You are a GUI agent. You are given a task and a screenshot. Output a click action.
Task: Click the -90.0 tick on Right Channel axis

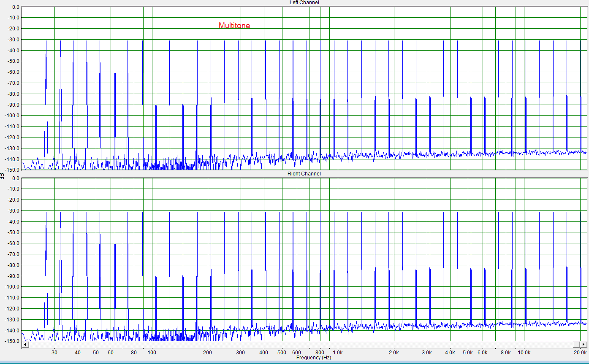pyautogui.click(x=13, y=276)
